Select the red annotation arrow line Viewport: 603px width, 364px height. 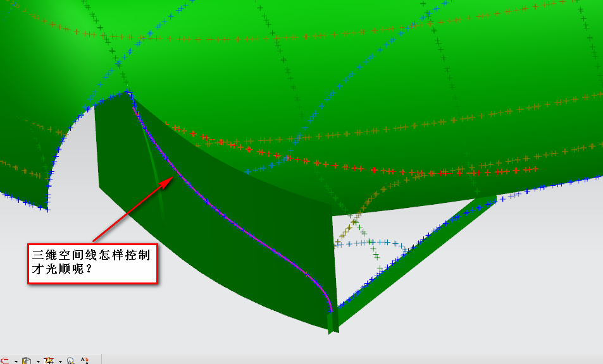tap(133, 210)
